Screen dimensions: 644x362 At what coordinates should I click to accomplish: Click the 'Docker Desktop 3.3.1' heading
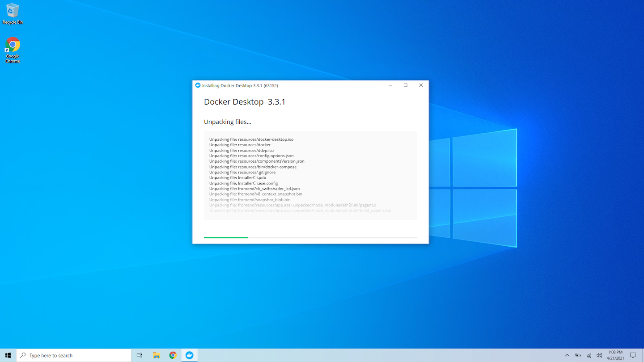coord(245,102)
